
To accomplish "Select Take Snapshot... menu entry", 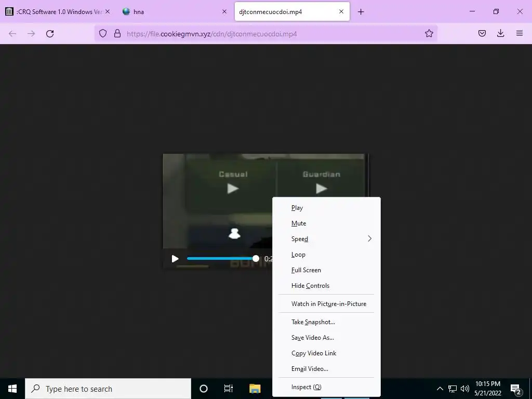I will [326, 322].
